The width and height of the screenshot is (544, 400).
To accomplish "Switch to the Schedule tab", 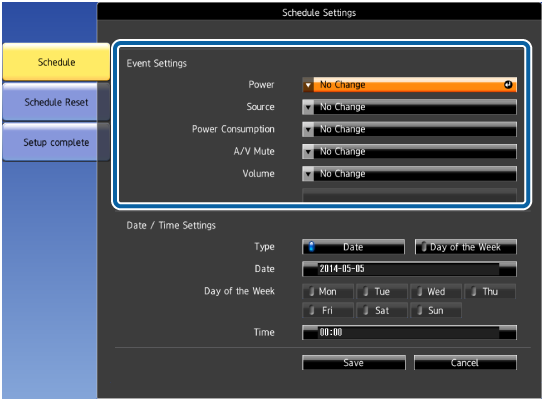I will pos(56,62).
